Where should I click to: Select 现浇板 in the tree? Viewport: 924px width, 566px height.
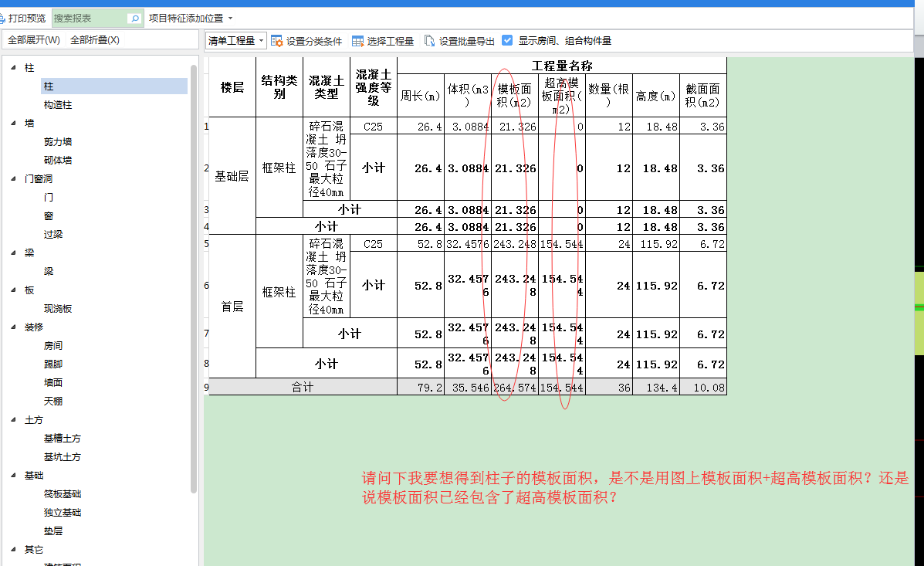(58, 308)
